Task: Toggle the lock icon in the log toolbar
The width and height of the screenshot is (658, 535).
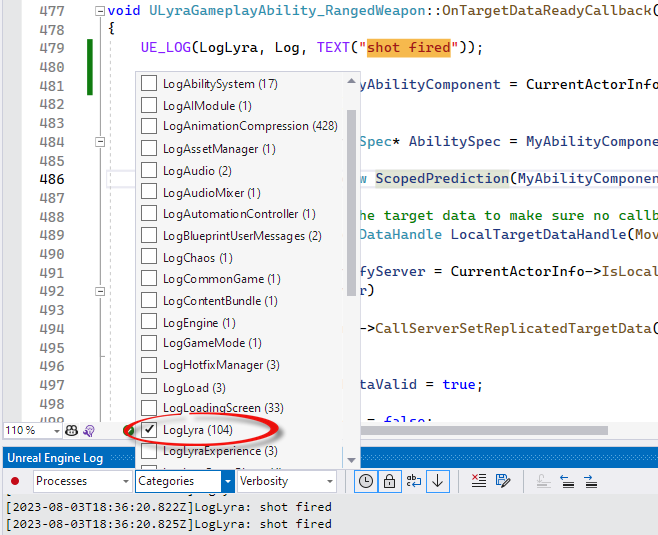Action: click(x=389, y=481)
